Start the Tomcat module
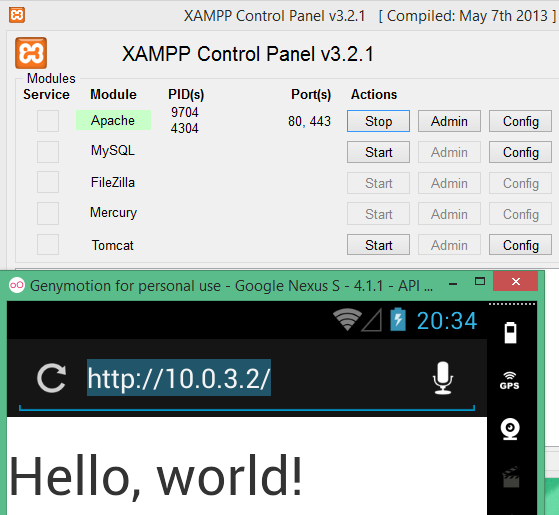The height and width of the screenshot is (515, 559). (378, 245)
